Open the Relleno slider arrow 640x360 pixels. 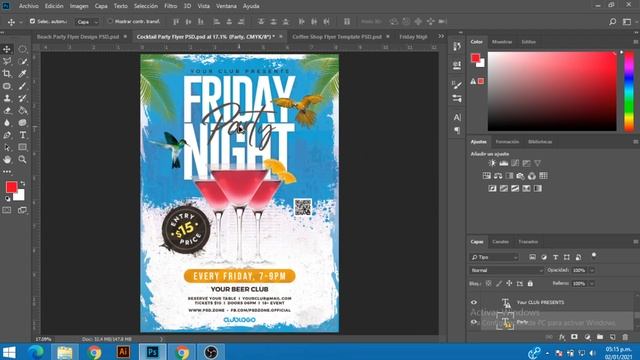[x=592, y=283]
